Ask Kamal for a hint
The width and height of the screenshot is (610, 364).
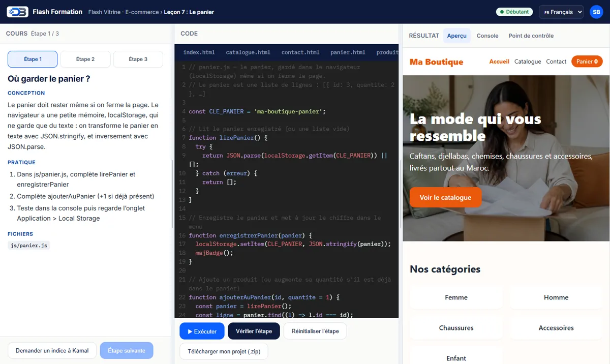coord(52,350)
